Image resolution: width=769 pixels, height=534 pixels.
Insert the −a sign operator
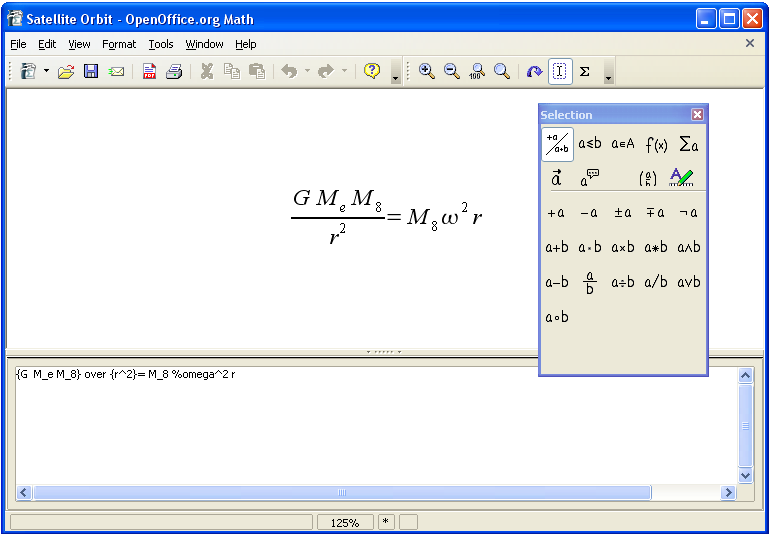(x=589, y=213)
